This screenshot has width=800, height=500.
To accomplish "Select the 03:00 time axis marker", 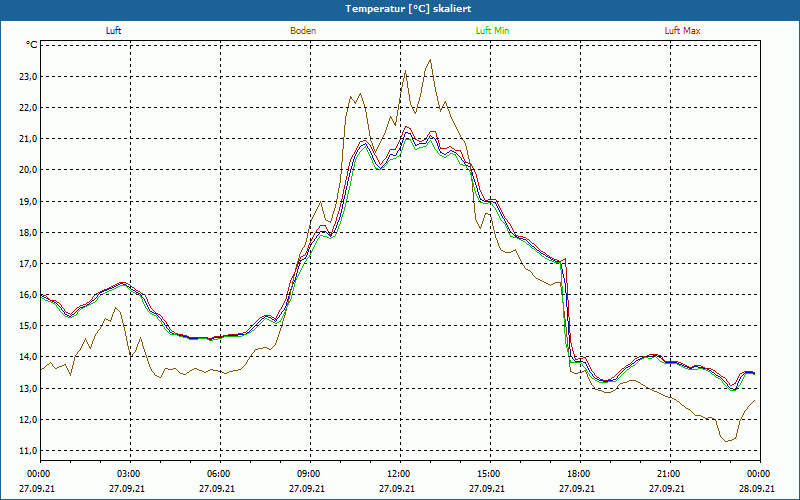I will pyautogui.click(x=129, y=474).
